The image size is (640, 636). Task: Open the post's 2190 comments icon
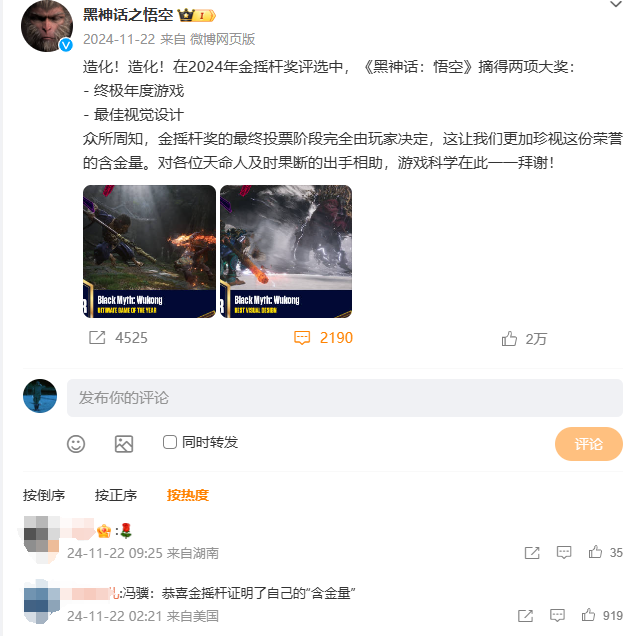click(302, 338)
